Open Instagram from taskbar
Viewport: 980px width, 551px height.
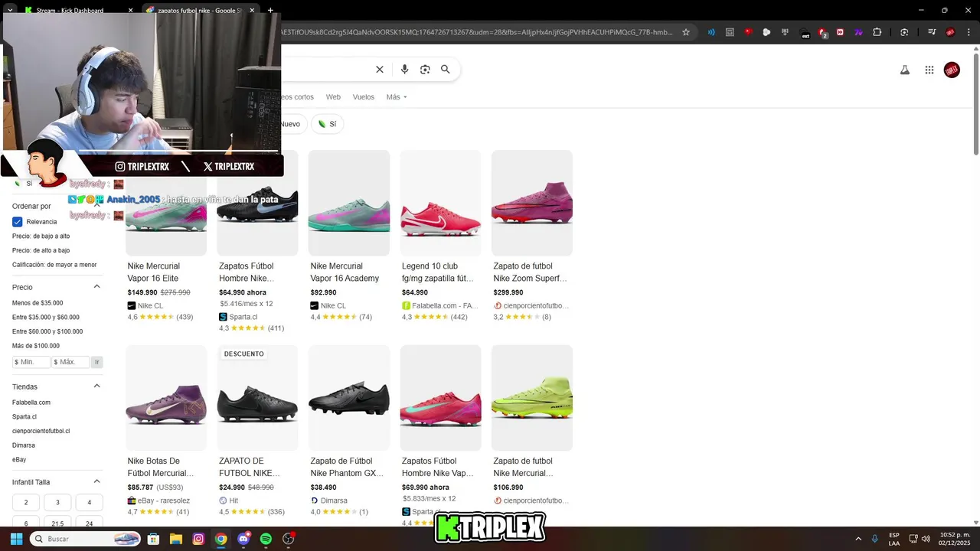coord(198,539)
